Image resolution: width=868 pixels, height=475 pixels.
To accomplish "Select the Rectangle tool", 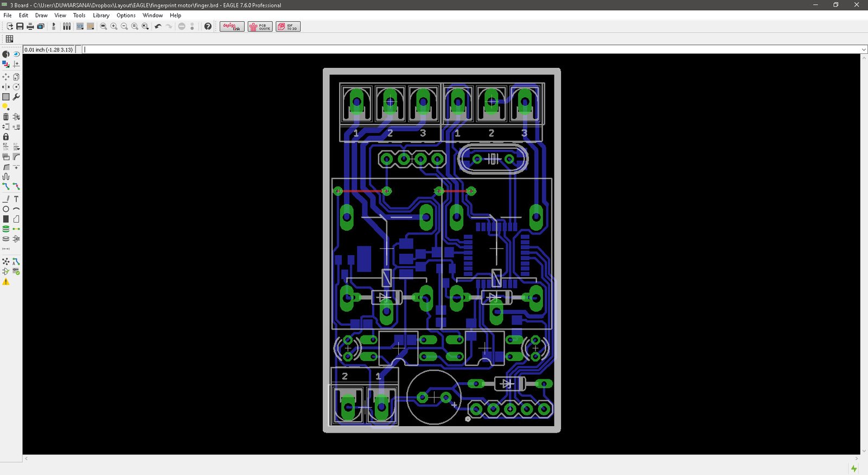I will pos(6,219).
